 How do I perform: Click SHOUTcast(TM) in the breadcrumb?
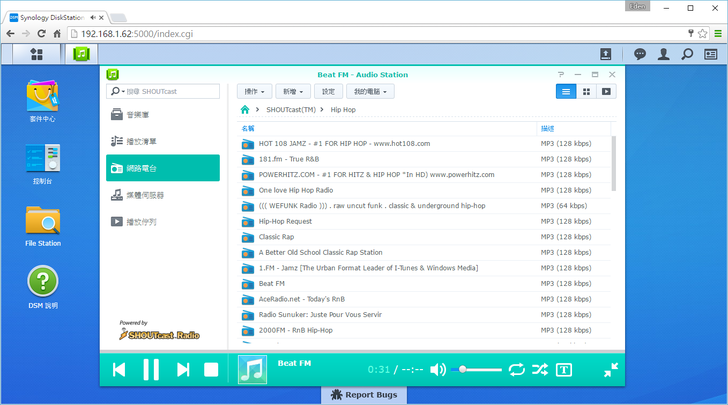(289, 110)
